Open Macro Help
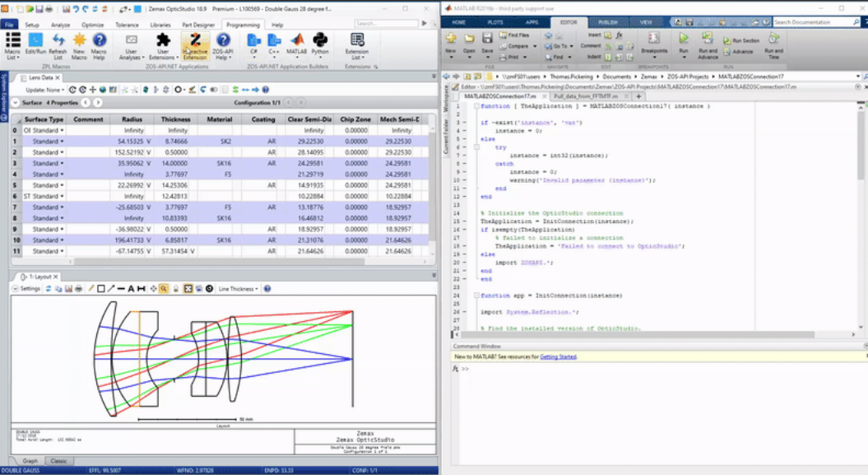868x475 pixels. click(x=99, y=46)
